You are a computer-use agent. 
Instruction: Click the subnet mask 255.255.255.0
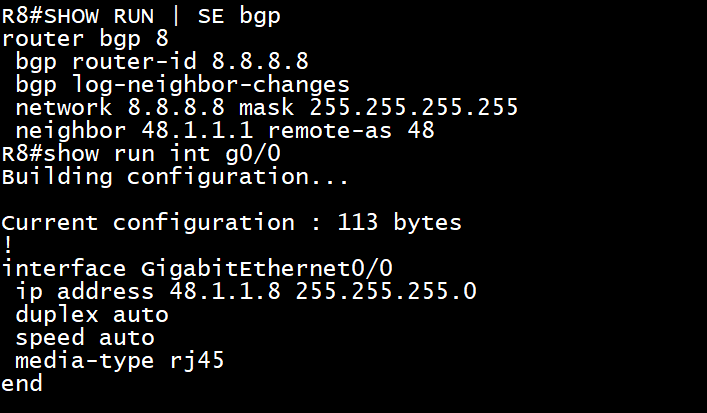point(386,291)
